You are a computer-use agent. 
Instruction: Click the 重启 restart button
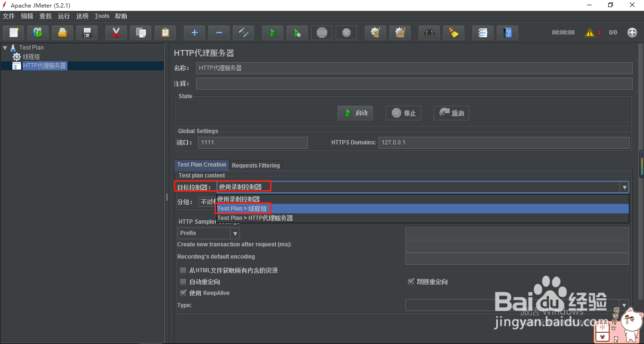(x=452, y=113)
